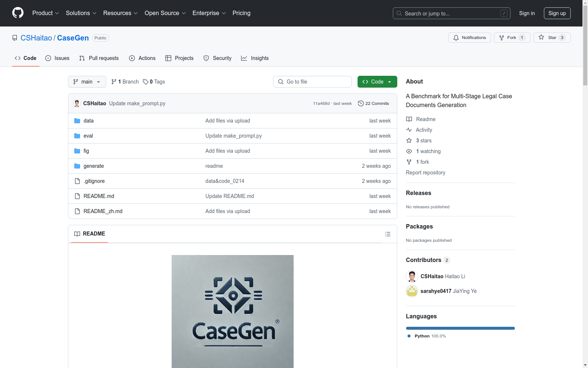Screen dimensions: 588x368
Task: Click the watching eye icon
Action: 409,151
